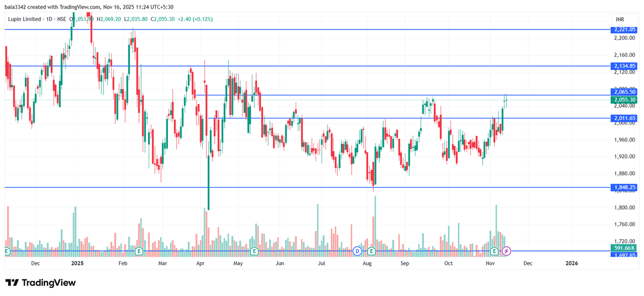This screenshot has height=296, width=644.
Task: Select the 2,011.65 horizontal line price label
Action: (624, 118)
